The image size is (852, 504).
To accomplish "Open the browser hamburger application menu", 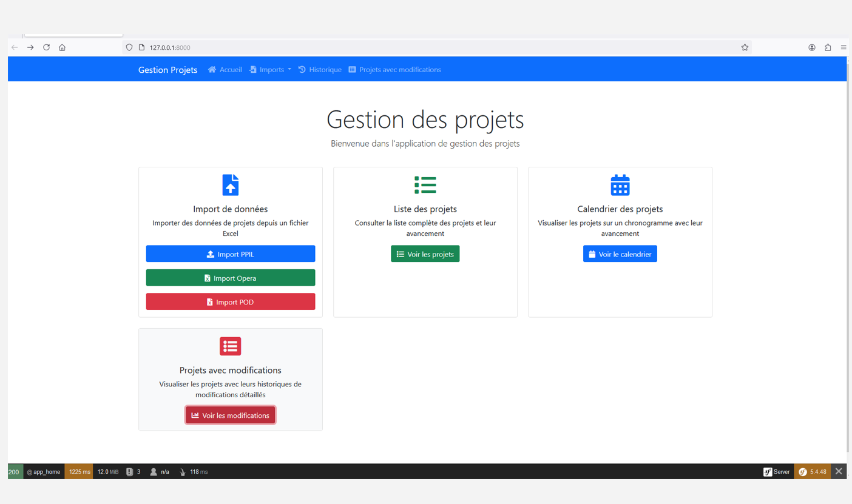I will pyautogui.click(x=844, y=47).
